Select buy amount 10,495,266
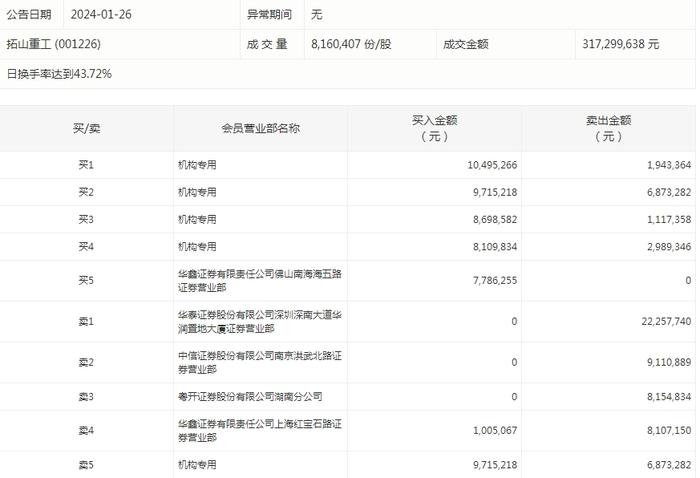Image resolution: width=700 pixels, height=478 pixels. tap(492, 165)
